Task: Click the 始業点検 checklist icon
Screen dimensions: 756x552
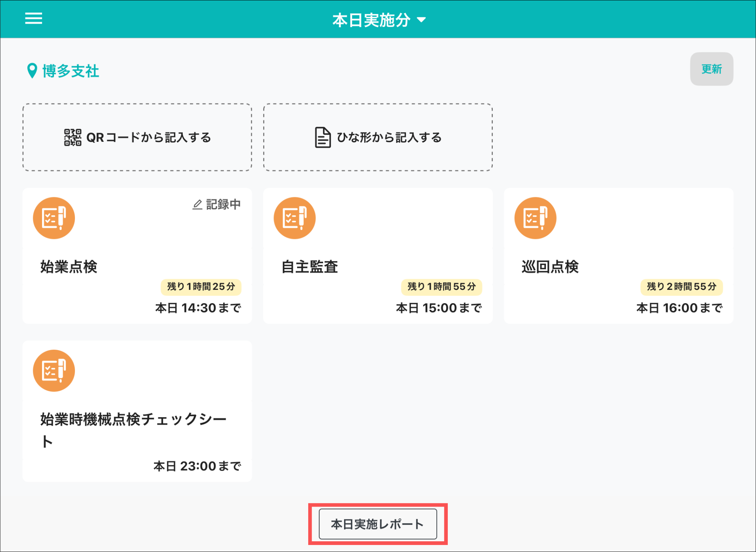Action: [x=54, y=218]
